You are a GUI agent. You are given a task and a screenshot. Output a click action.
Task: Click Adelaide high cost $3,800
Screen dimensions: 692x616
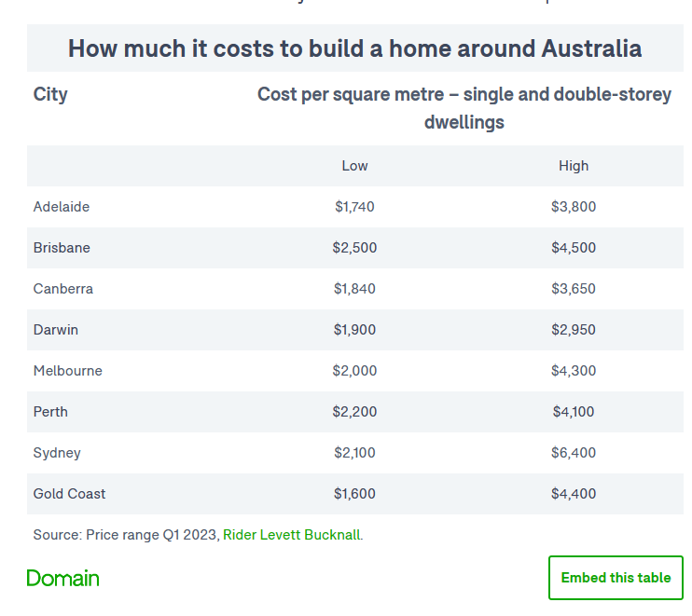[574, 207]
